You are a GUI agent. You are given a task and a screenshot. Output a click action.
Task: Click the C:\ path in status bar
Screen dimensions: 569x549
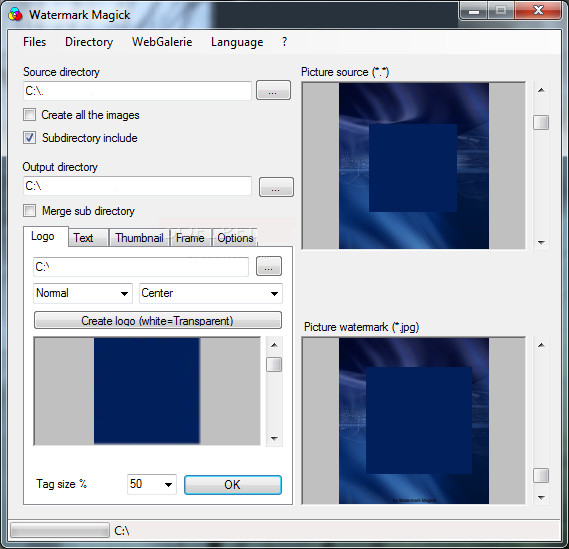click(x=122, y=531)
